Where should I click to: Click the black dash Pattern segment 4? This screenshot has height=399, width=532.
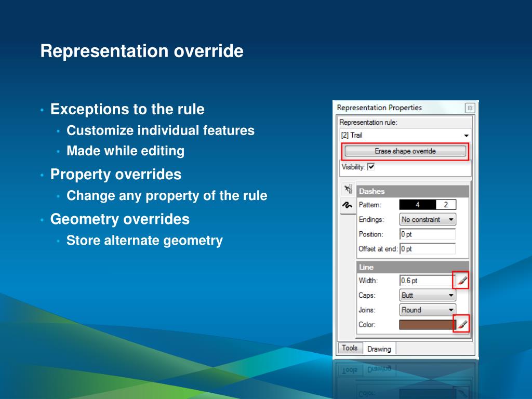[418, 205]
